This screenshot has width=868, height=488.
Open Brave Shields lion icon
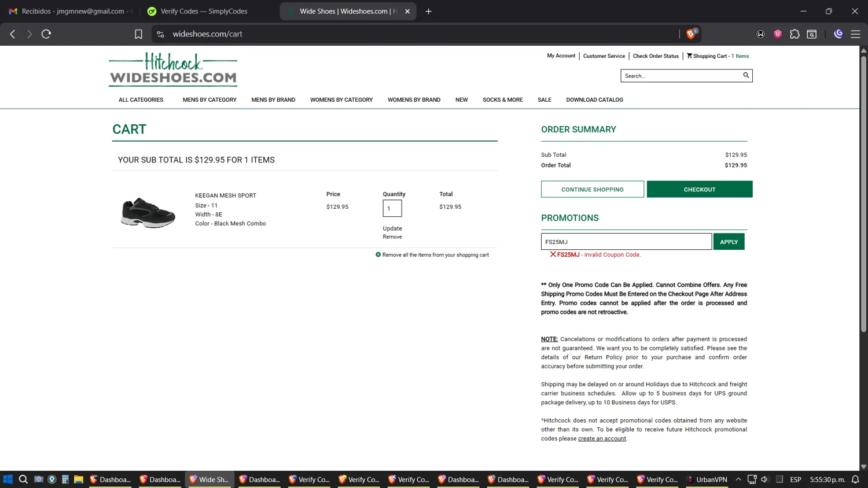(x=691, y=34)
